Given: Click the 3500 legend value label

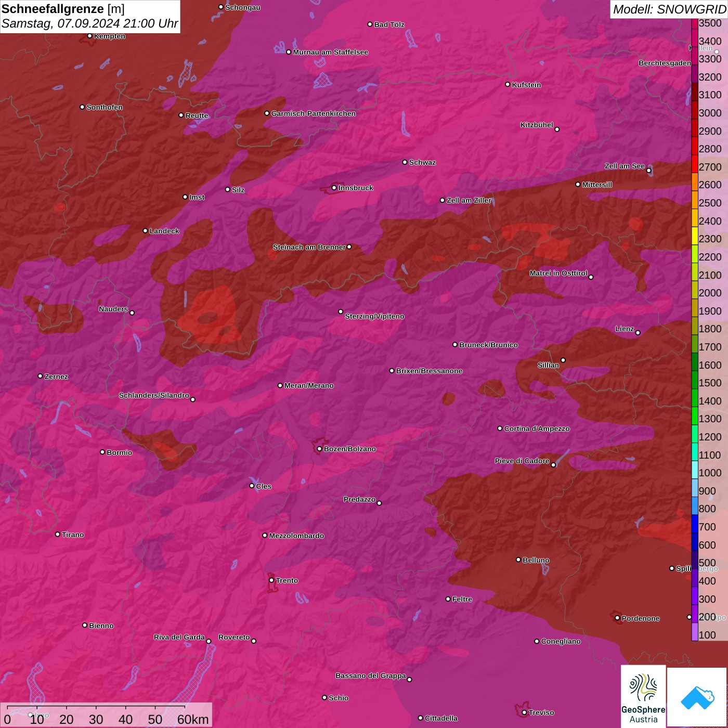Looking at the screenshot, I should (x=710, y=23).
